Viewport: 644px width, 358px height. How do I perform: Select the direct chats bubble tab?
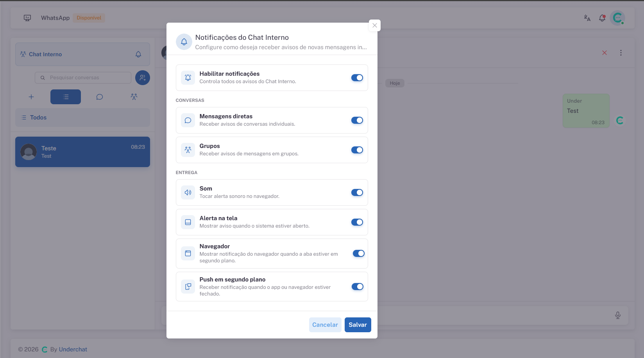click(x=100, y=97)
